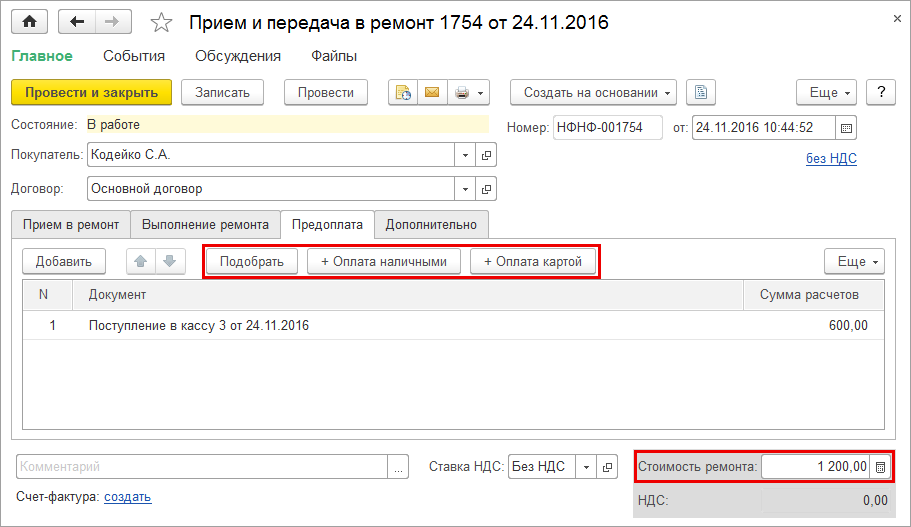The width and height of the screenshot is (911, 527).
Task: Switch to 'Дополнительно' tab
Action: pyautogui.click(x=431, y=224)
